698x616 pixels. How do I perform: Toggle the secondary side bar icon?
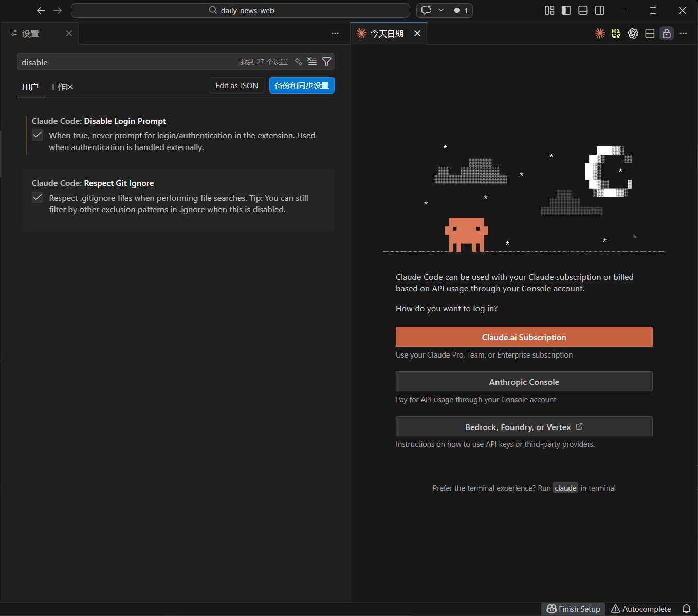pos(600,10)
